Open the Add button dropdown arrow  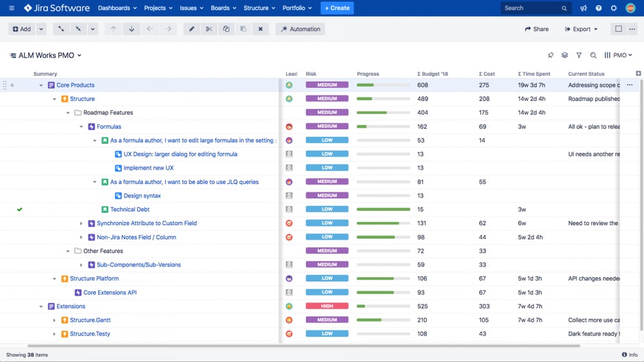pyautogui.click(x=41, y=29)
